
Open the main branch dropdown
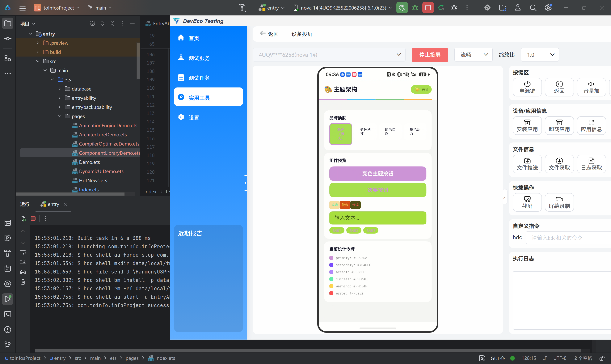coord(99,8)
